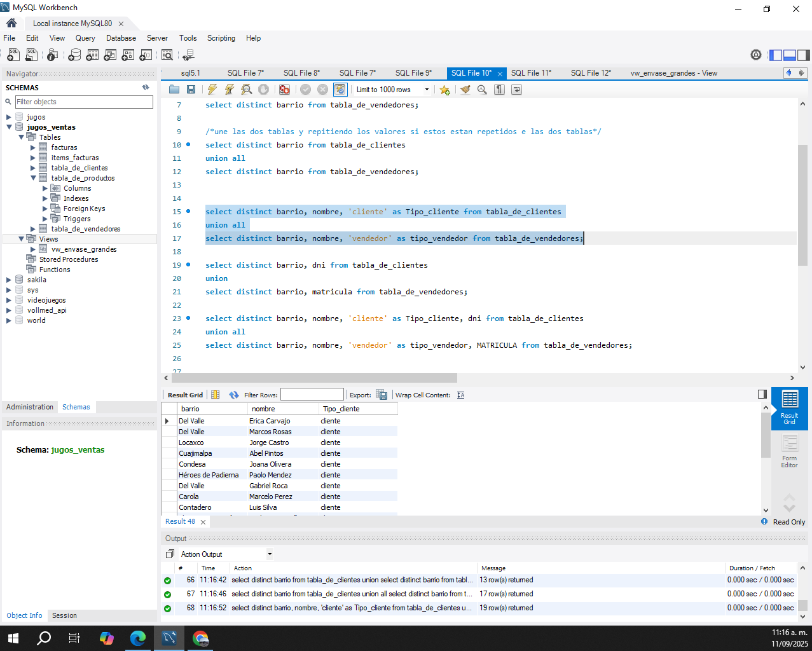
Task: Execute the selected SQL statement
Action: pos(212,90)
